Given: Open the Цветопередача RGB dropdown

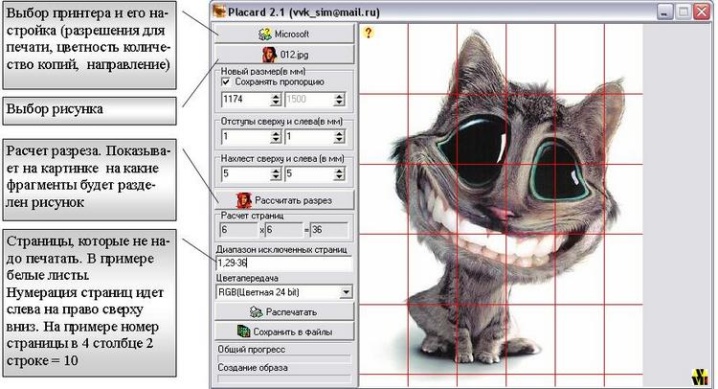Looking at the screenshot, I should [x=284, y=292].
